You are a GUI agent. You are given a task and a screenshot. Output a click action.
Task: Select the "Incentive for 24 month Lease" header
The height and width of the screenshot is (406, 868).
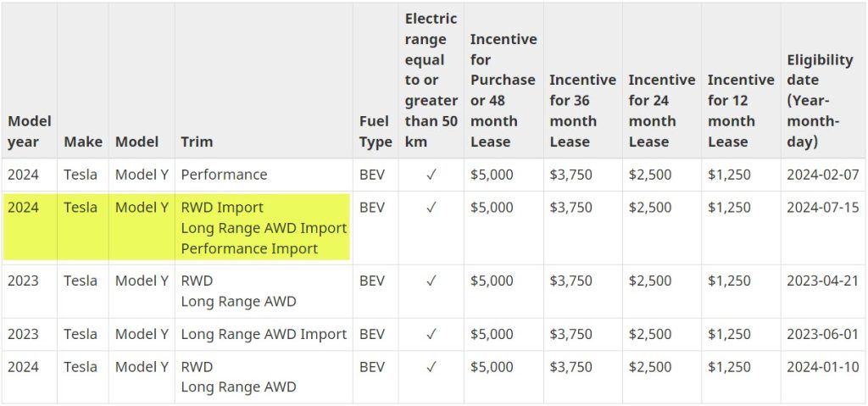(661, 110)
